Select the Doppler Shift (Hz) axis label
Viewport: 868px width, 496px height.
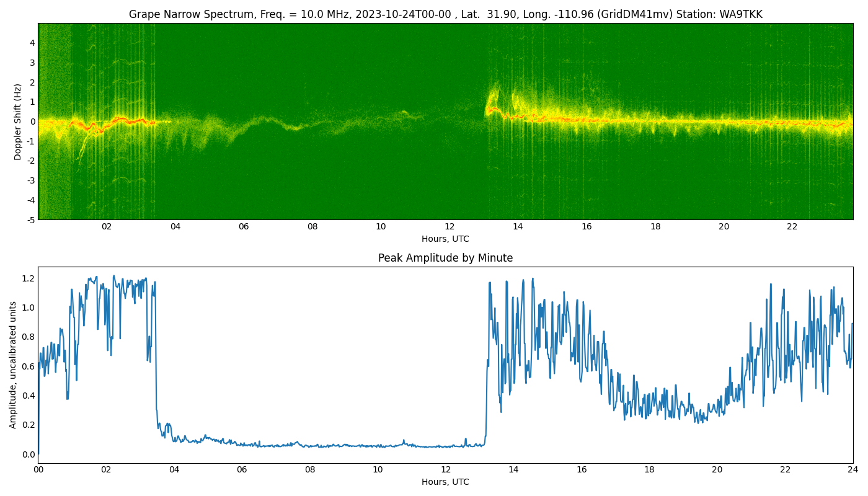point(18,122)
